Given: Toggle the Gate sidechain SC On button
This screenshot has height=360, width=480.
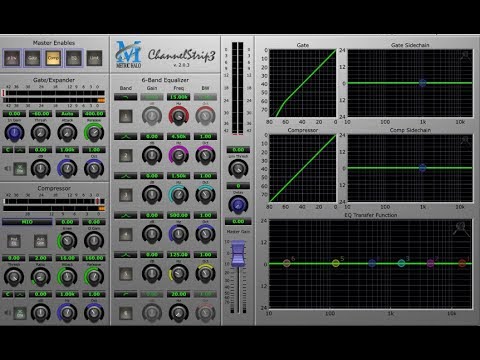Looking at the screenshot, I should pyautogui.click(x=20, y=169).
